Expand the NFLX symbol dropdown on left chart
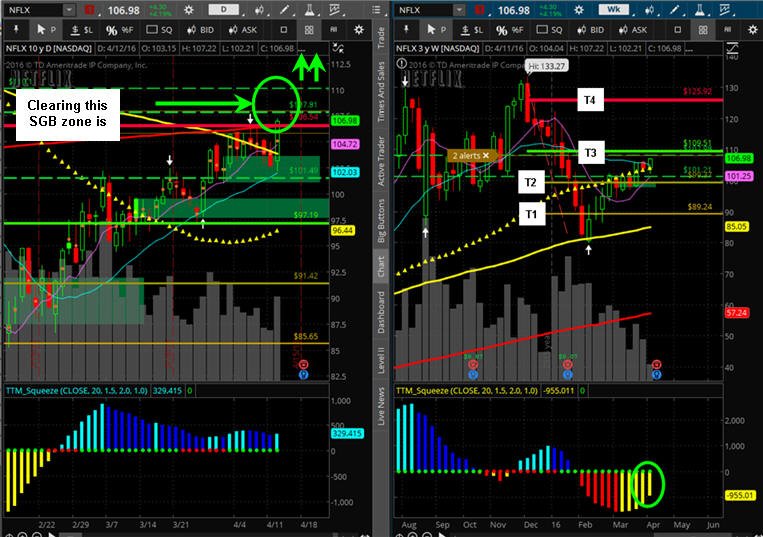Viewport: 763px width, 537px height. pos(69,10)
